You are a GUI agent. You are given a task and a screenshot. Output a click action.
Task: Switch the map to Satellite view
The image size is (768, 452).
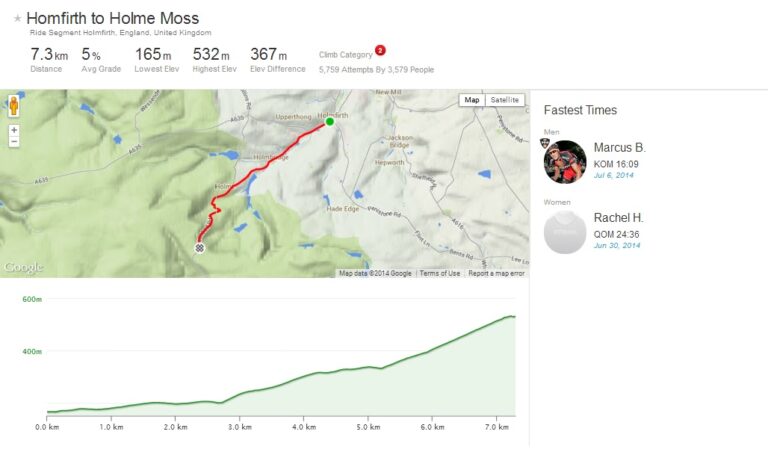[x=504, y=100]
